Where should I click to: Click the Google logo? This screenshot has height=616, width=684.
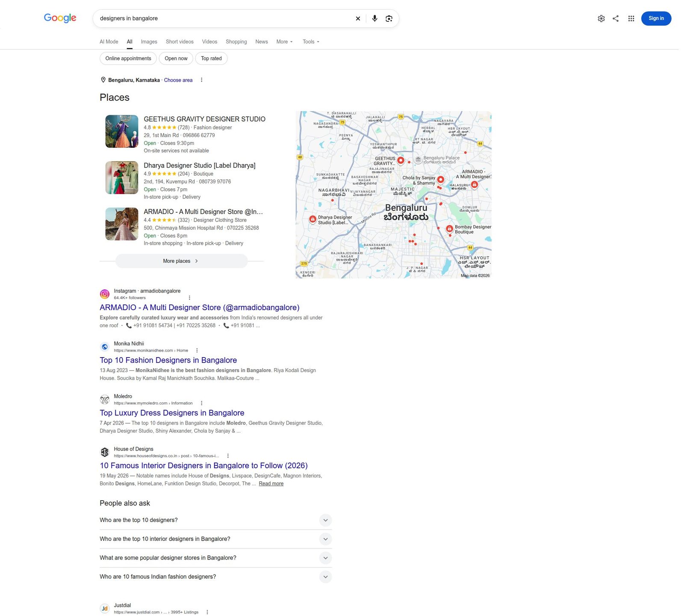tap(60, 18)
